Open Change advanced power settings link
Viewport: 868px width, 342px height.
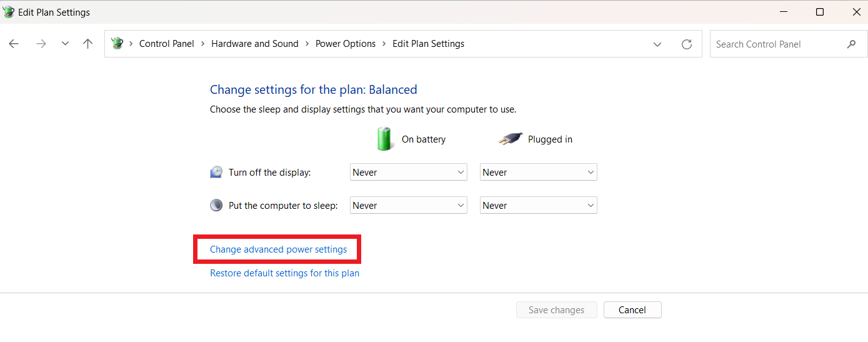(278, 249)
